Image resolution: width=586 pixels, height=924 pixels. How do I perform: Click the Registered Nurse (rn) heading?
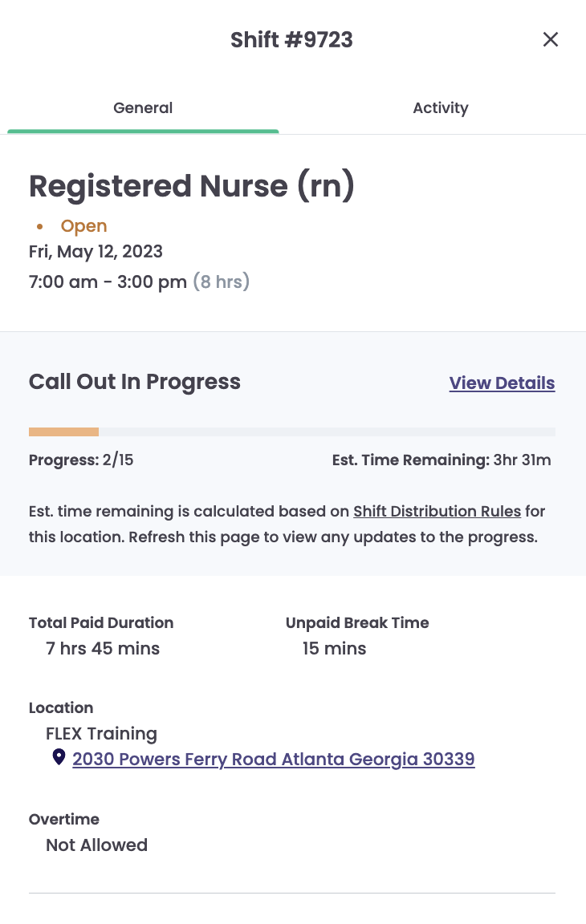[192, 186]
